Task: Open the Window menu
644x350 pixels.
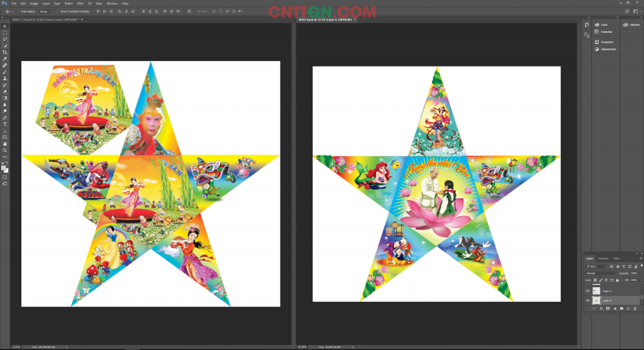Action: 112,3
